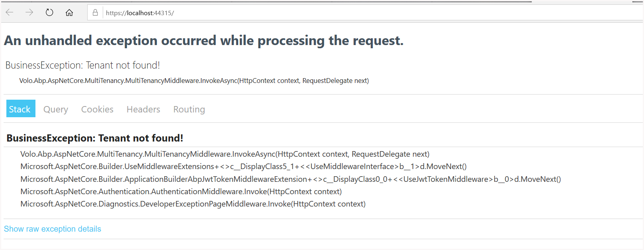Expand the DeveloperExceptionPageMiddleware.Invoke stack frame
644x250 pixels.
pyautogui.click(x=193, y=204)
